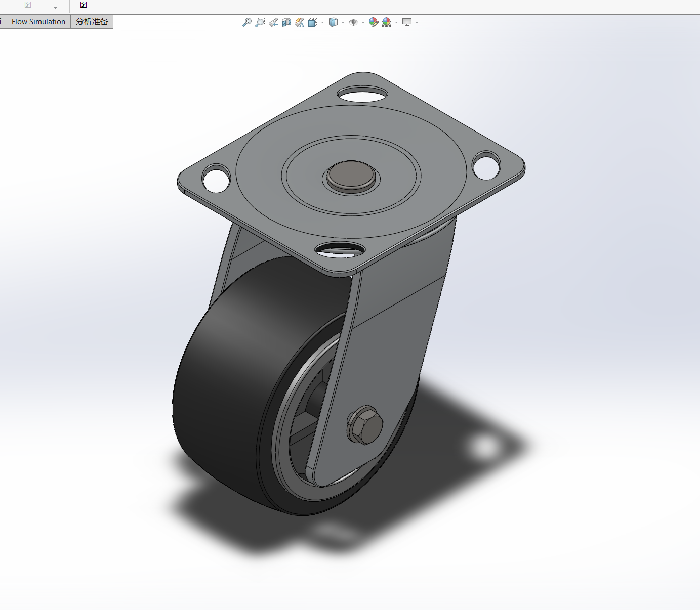Expand the Apply Scene dropdown arrow
This screenshot has height=610, width=700.
(396, 23)
